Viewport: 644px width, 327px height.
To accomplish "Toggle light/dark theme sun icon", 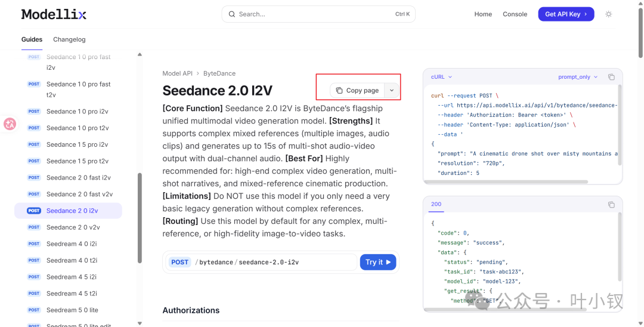I will click(609, 14).
